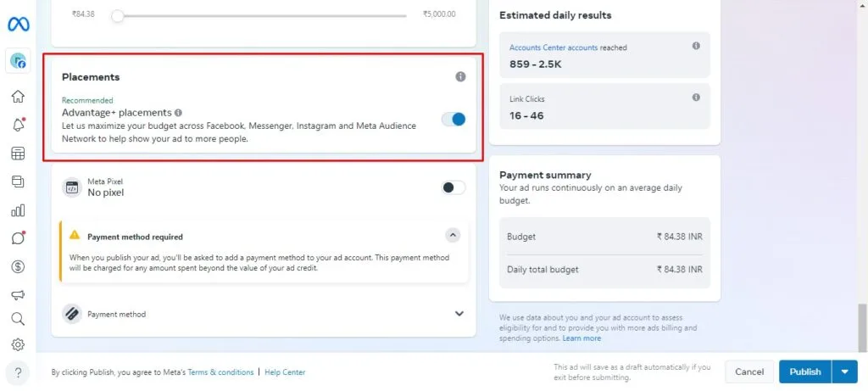The width and height of the screenshot is (868, 391).
Task: Click the Cancel button
Action: [x=749, y=371]
